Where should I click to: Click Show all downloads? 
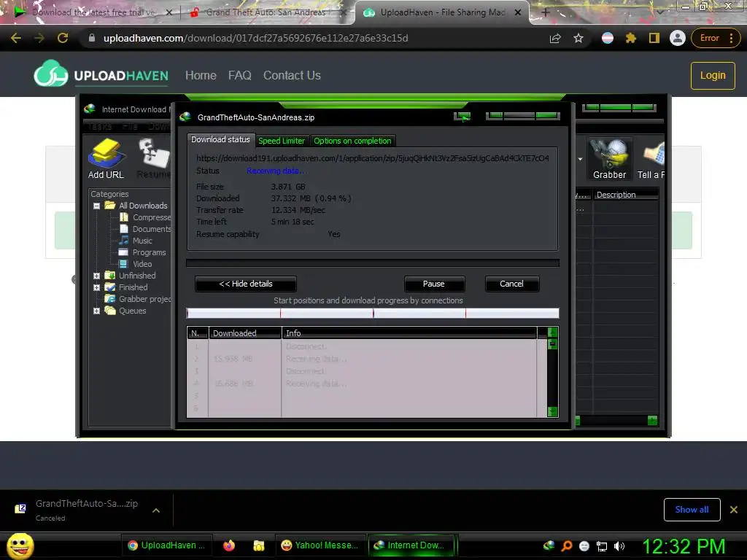pyautogui.click(x=692, y=510)
